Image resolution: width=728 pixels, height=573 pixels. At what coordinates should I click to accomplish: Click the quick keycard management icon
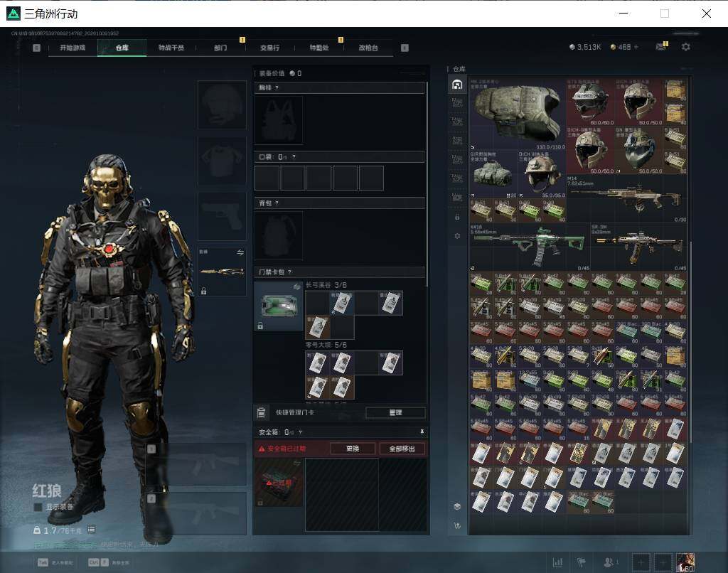coord(261,412)
